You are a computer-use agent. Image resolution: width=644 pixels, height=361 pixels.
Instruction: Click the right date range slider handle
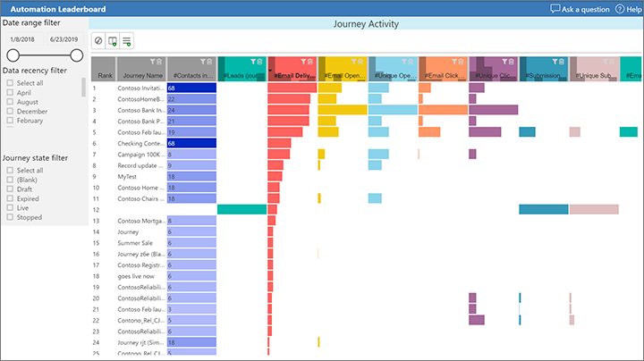(76, 55)
